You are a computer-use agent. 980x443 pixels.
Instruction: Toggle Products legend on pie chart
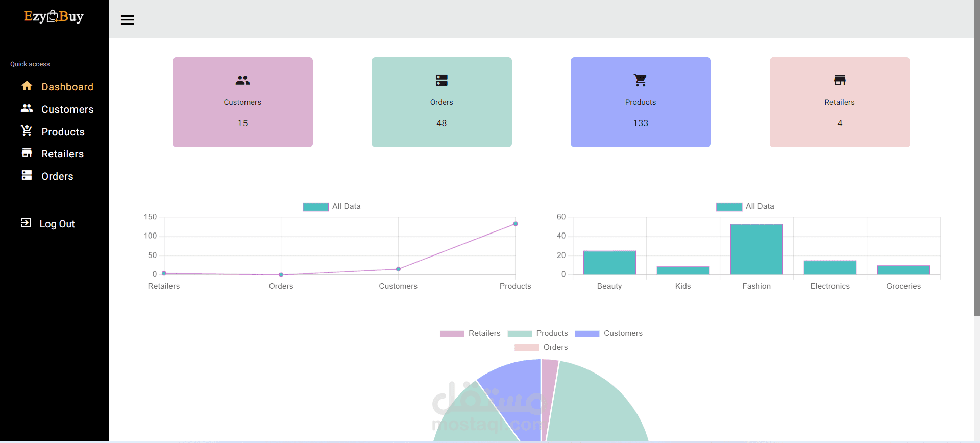[538, 333]
